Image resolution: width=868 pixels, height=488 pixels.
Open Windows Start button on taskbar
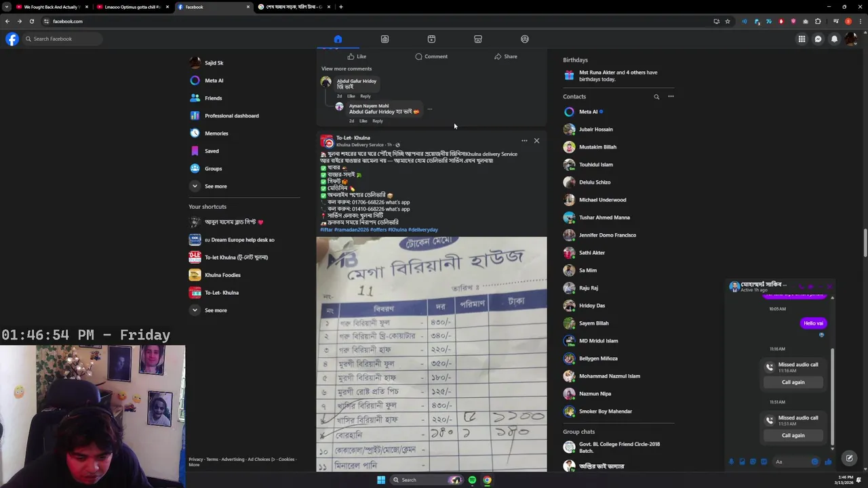[x=381, y=480]
